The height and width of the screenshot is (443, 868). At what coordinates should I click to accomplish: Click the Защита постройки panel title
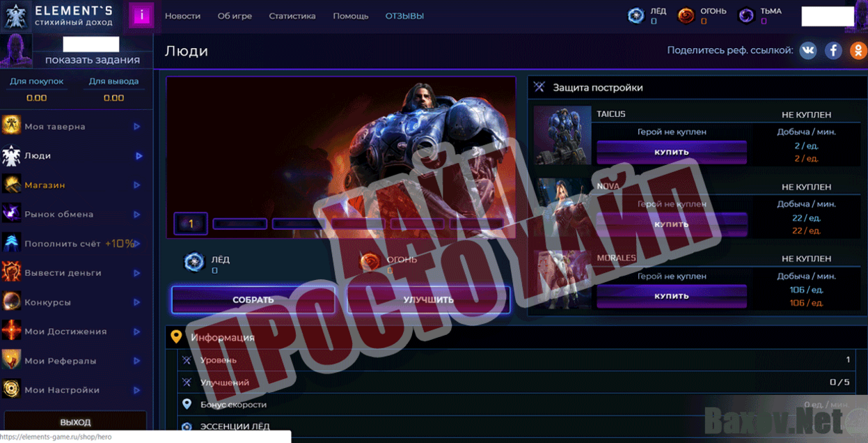[x=598, y=88]
